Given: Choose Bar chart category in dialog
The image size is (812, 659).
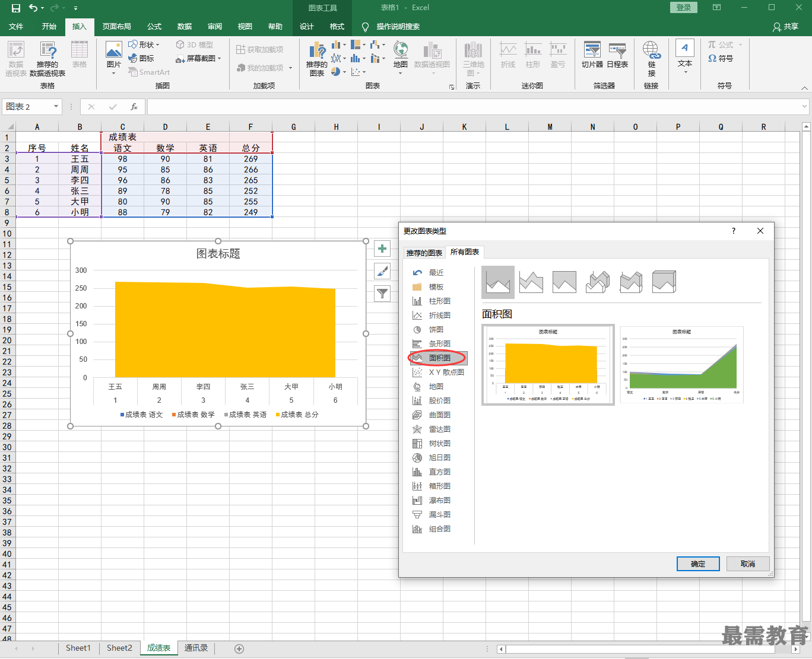Looking at the screenshot, I should (x=439, y=344).
